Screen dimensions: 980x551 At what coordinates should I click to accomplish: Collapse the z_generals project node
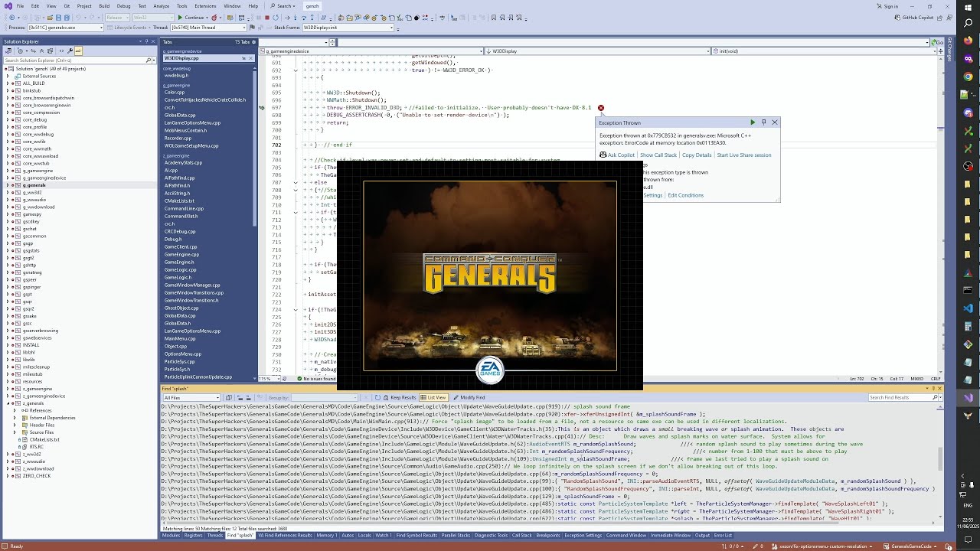coord(8,403)
